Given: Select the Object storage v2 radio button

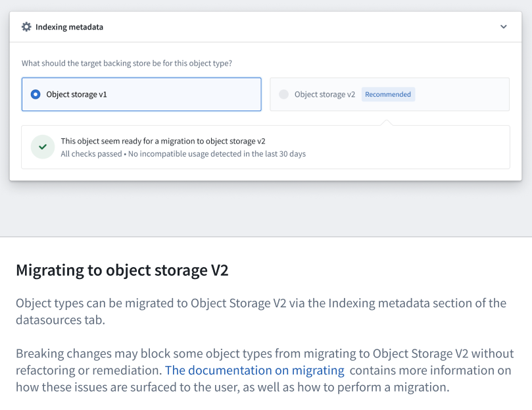Looking at the screenshot, I should click(x=283, y=94).
